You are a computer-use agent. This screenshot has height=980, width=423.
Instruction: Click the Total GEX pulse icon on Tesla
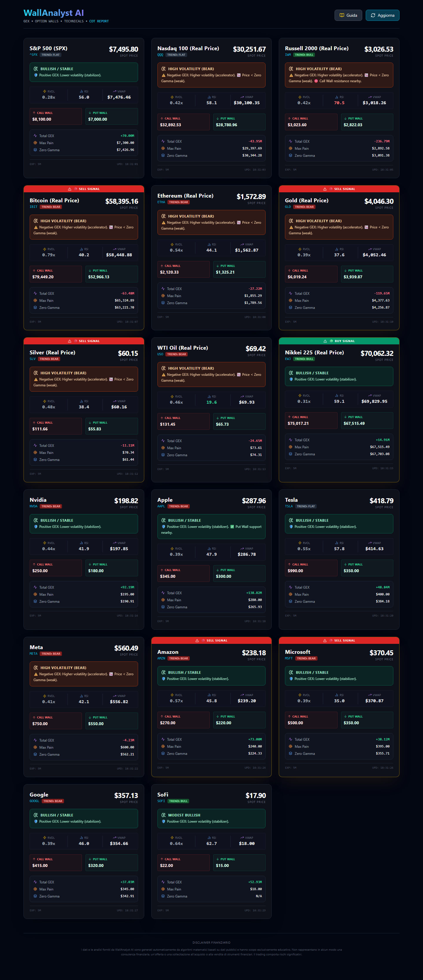point(291,587)
